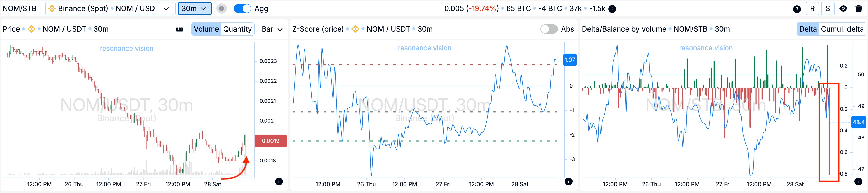Open the Bar chart type dropdown

click(x=272, y=29)
